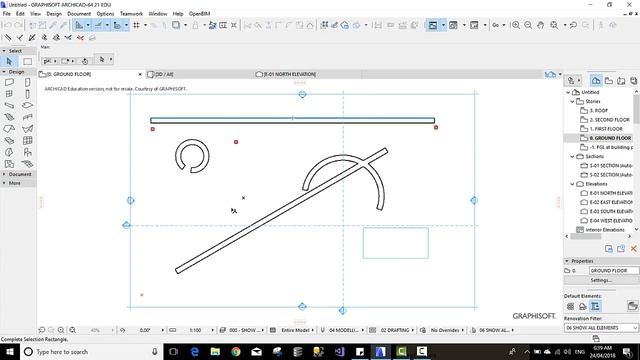This screenshot has height=360, width=640.
Task: Choose the Wall tool
Action: (9, 82)
